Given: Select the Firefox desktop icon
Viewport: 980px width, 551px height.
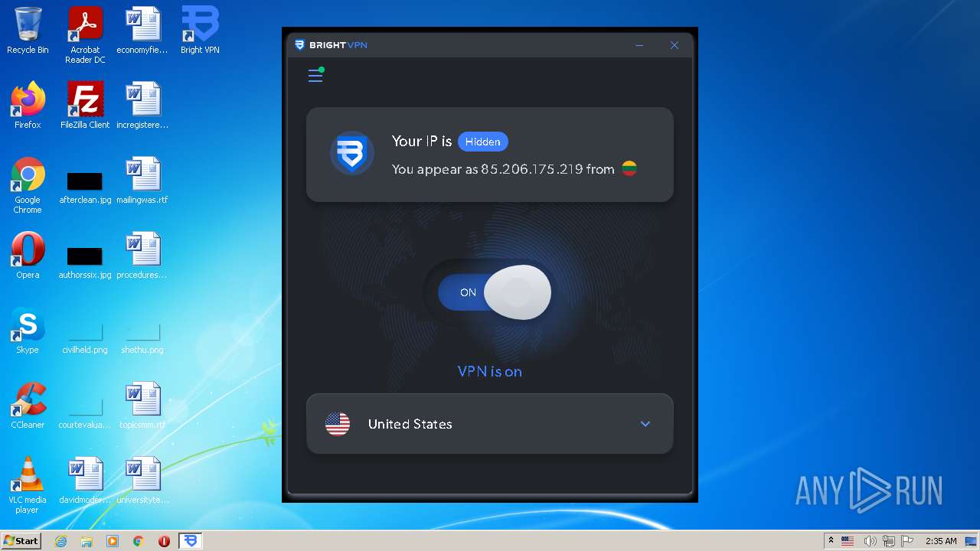Looking at the screenshot, I should click(28, 106).
